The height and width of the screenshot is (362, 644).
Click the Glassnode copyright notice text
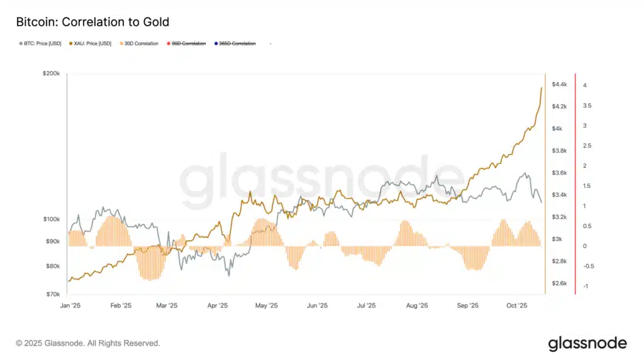coord(88,344)
